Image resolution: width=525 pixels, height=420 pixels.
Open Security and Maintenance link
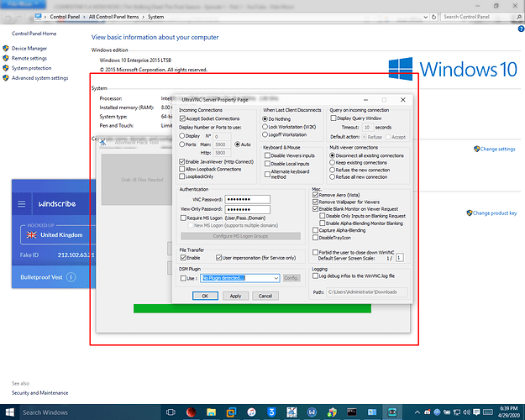click(39, 393)
